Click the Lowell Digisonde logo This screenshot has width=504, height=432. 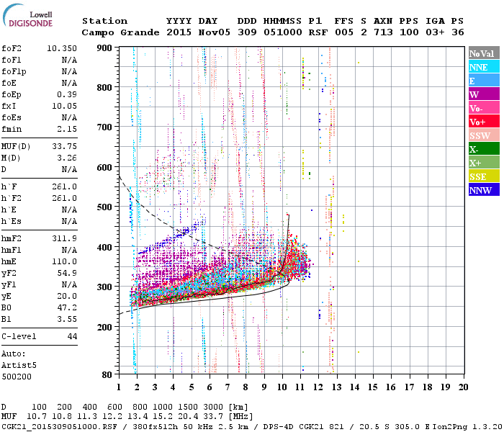pyautogui.click(x=27, y=16)
